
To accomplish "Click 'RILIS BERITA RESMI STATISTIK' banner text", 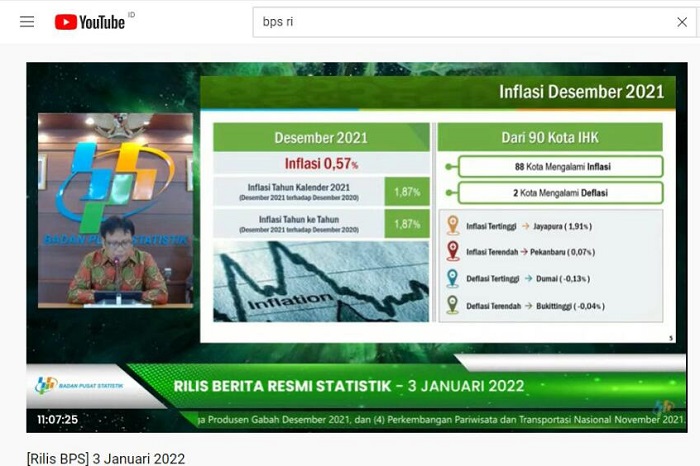I will tap(282, 386).
